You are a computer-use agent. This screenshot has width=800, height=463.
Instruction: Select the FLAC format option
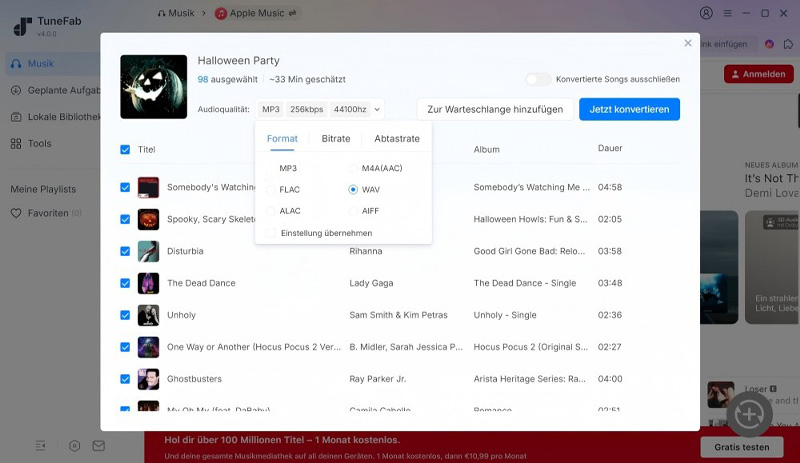click(283, 190)
